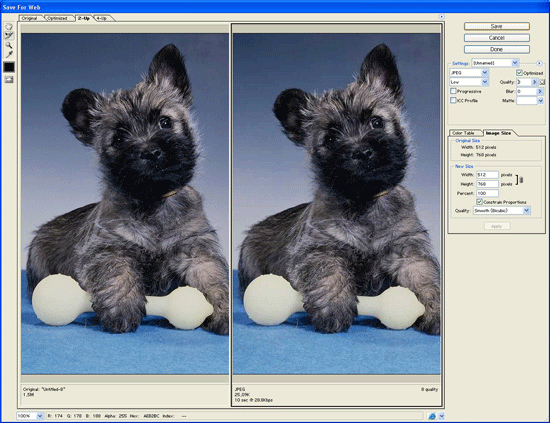Open the Quality value slider arrow

(x=534, y=82)
